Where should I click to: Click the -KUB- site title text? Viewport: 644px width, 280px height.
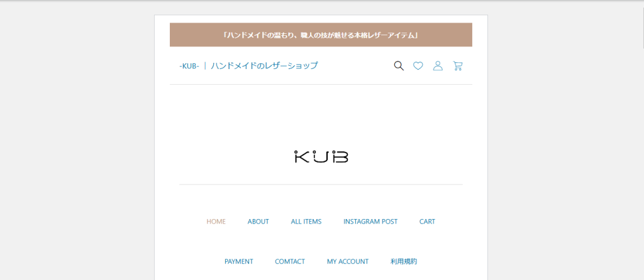coord(189,66)
